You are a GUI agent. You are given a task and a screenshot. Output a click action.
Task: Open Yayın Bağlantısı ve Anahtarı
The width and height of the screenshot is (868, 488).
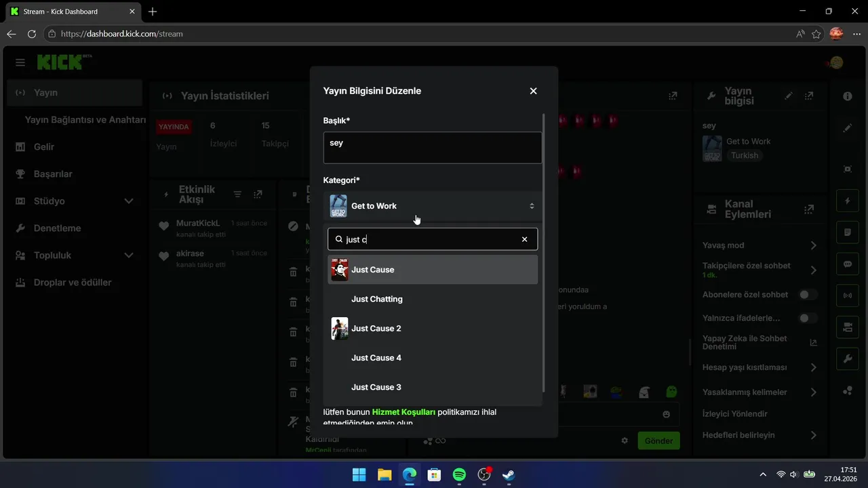pyautogui.click(x=85, y=119)
